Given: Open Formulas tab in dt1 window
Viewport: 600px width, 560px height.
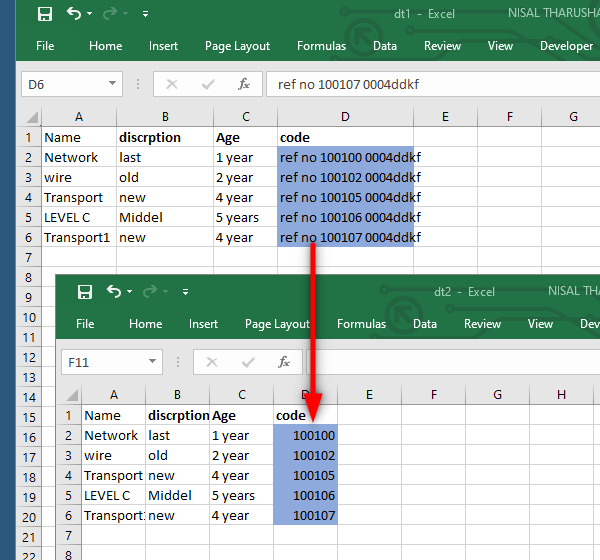Looking at the screenshot, I should [x=321, y=46].
